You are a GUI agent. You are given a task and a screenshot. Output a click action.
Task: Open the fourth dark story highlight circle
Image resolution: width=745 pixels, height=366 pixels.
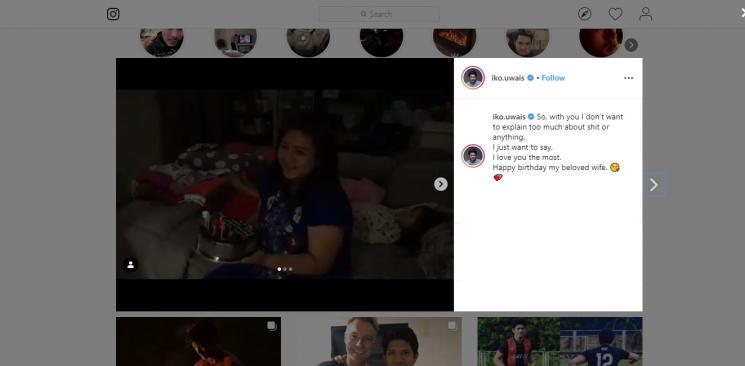point(382,42)
